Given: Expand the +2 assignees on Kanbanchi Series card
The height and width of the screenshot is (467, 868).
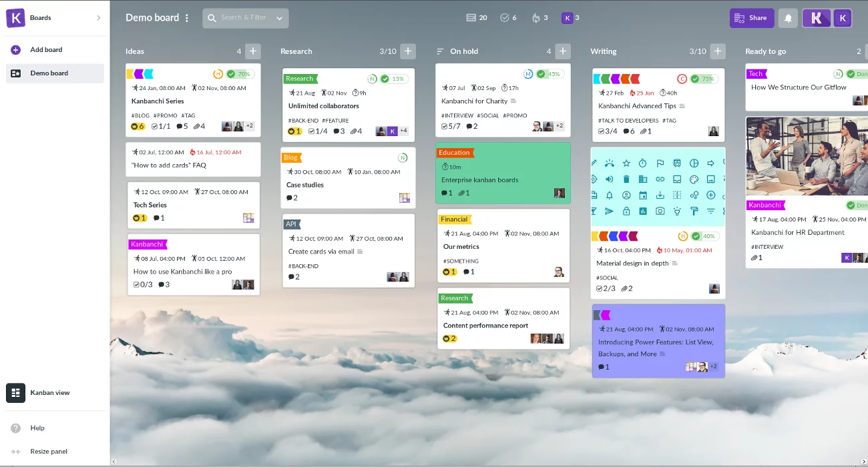Looking at the screenshot, I should pos(249,126).
